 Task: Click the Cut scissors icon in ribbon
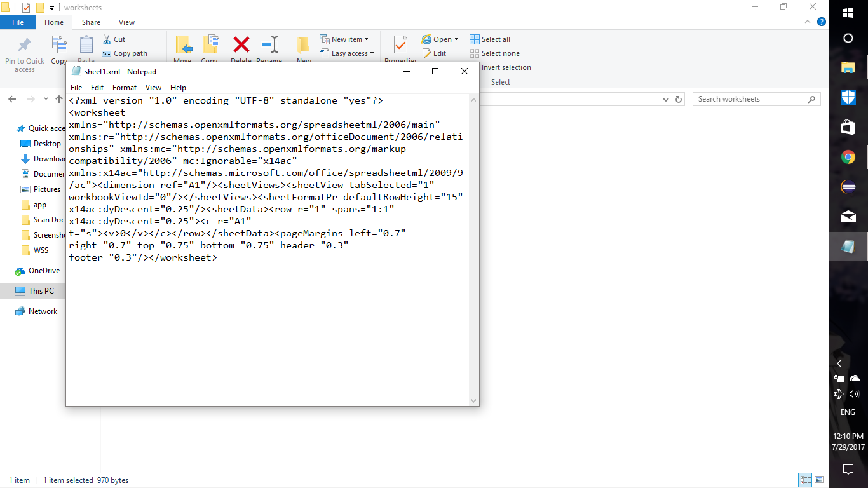pos(107,39)
